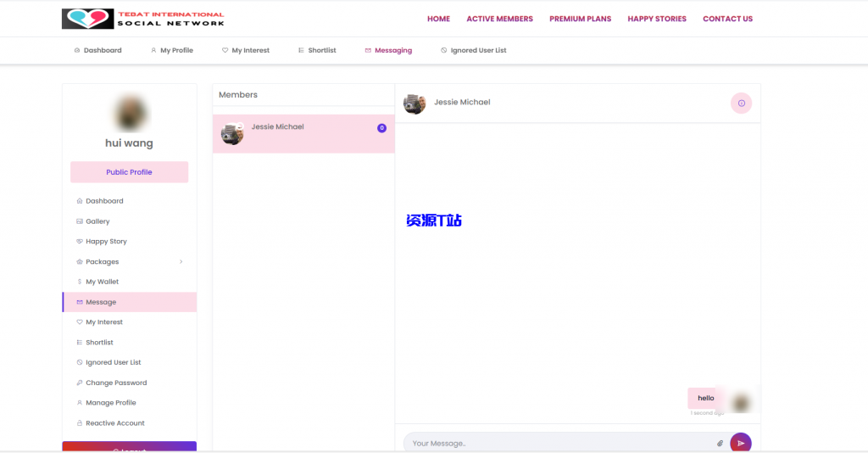Click the Public Profile button
Screen dimensions: 868x453
(x=129, y=172)
